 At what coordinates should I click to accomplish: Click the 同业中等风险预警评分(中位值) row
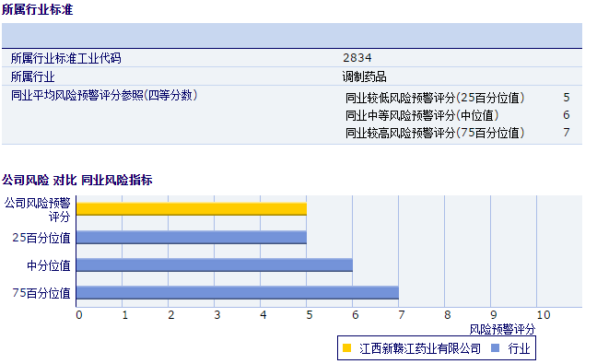click(458, 115)
